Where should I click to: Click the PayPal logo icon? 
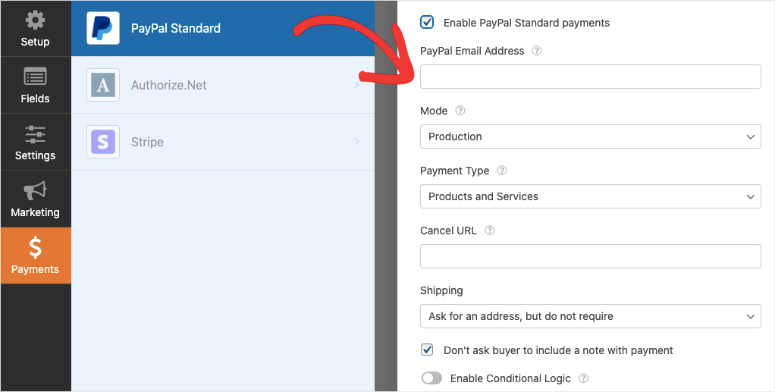[x=103, y=28]
